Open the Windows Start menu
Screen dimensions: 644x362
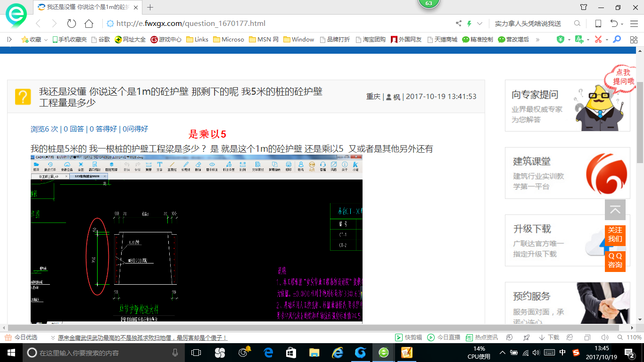[11, 353]
